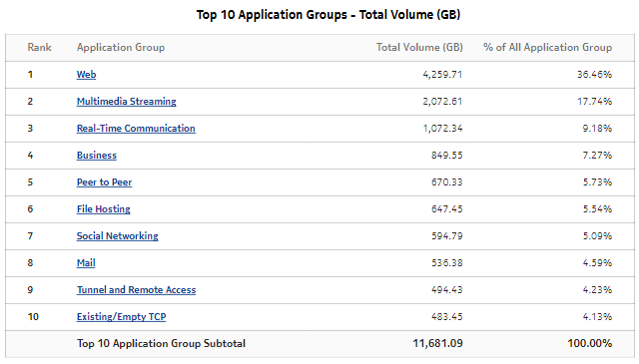Click the 5.73% percentage cell
This screenshot has height=364, width=639.
(597, 182)
